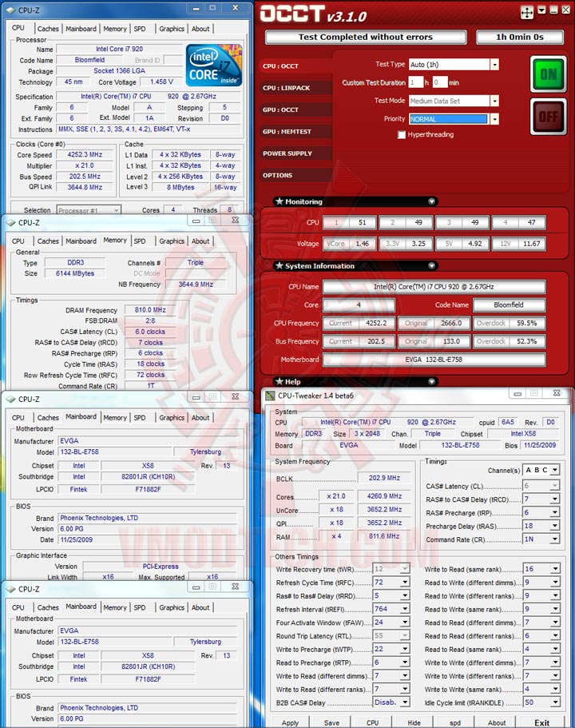
Task: Click the title icon of CPU-Z window showing DRAM Frequency
Action: 10,222
